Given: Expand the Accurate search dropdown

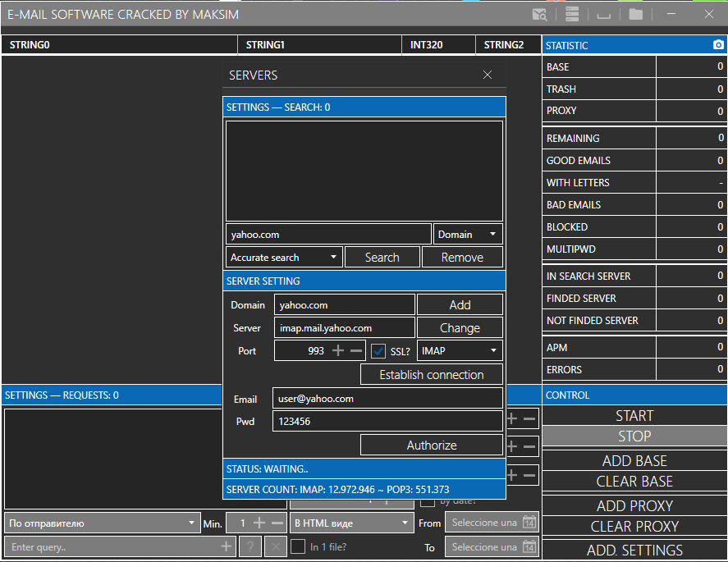Looking at the screenshot, I should pos(284,257).
